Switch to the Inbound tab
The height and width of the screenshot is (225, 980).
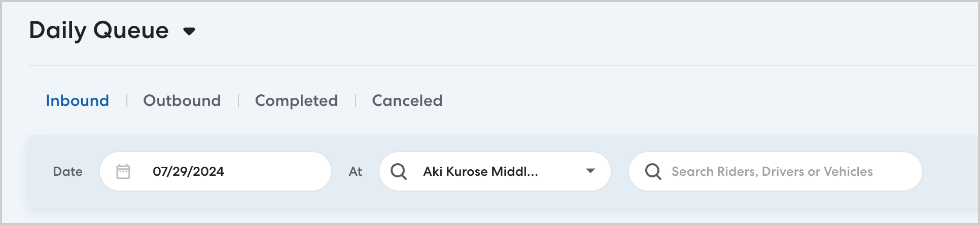pos(78,100)
